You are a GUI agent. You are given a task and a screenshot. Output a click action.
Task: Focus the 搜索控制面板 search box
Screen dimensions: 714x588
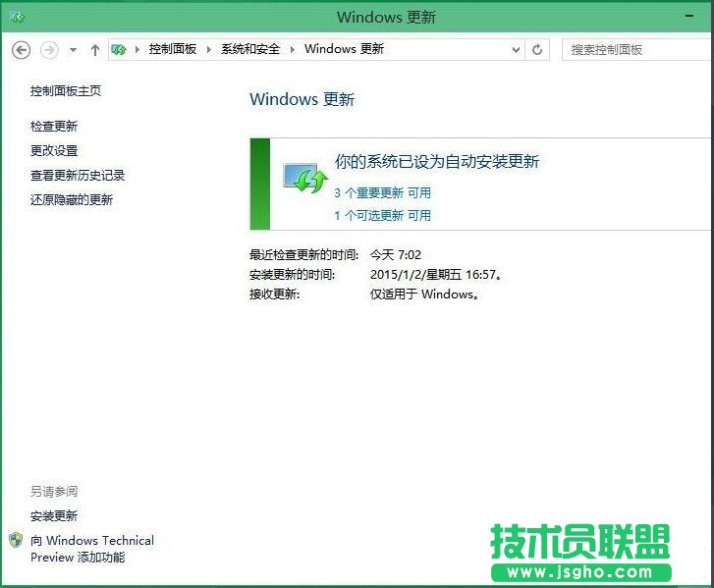637,50
